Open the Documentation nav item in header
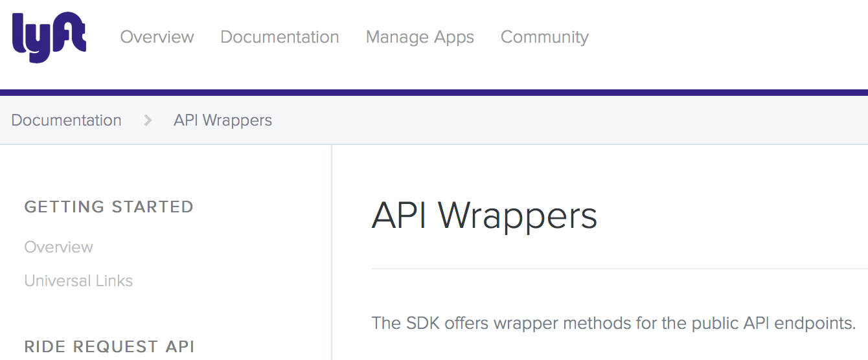This screenshot has height=360, width=868. (280, 37)
